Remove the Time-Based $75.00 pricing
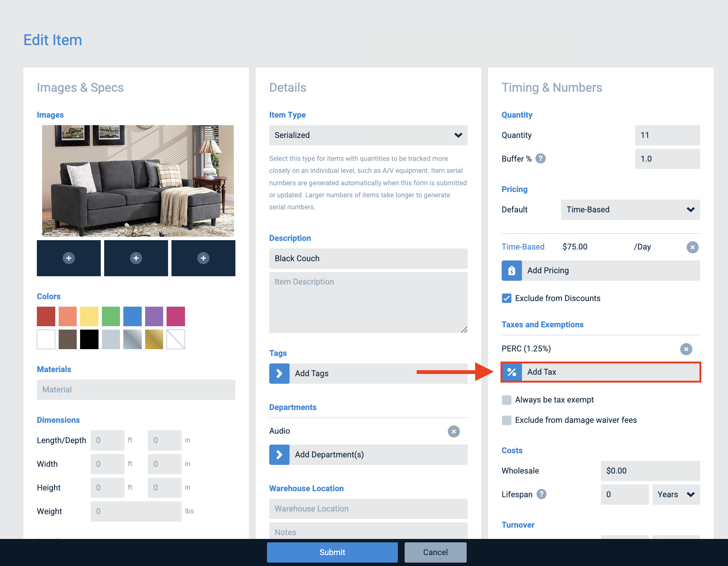Screen dimensions: 728x566 (692, 247)
